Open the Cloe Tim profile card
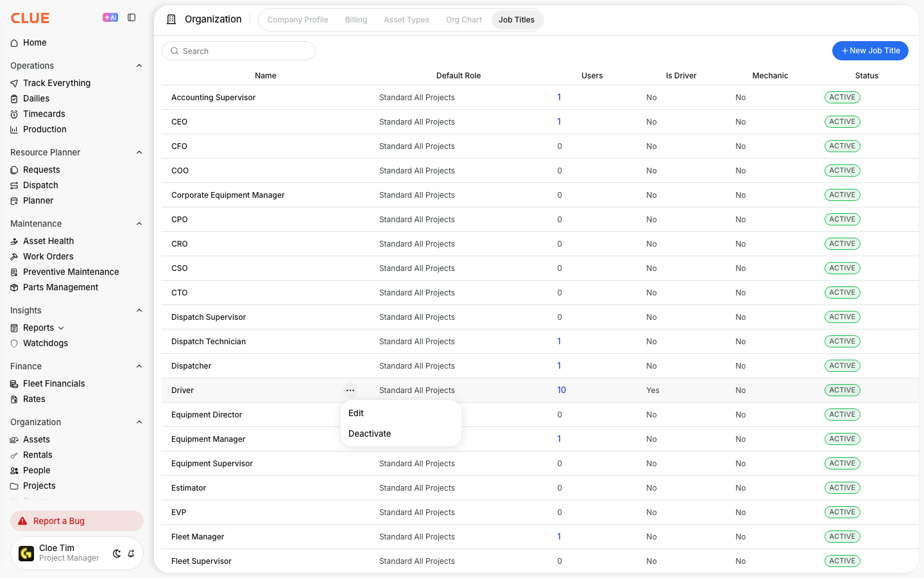The height and width of the screenshot is (578, 924). (77, 553)
